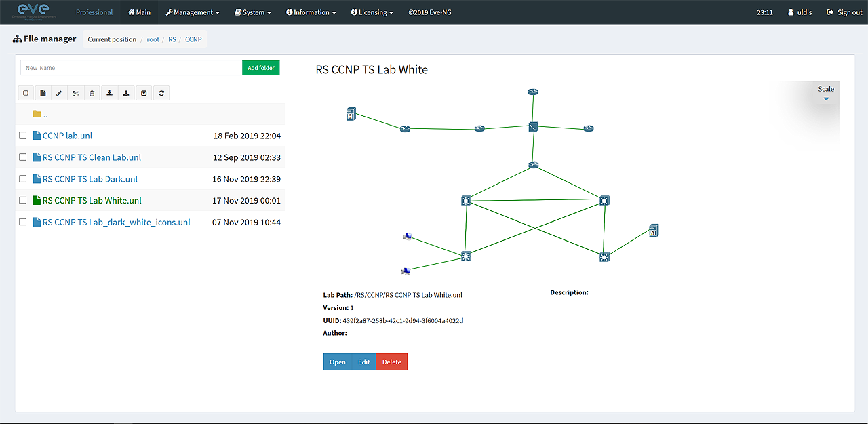
Task: Navigate to root in breadcrumb
Action: (153, 39)
